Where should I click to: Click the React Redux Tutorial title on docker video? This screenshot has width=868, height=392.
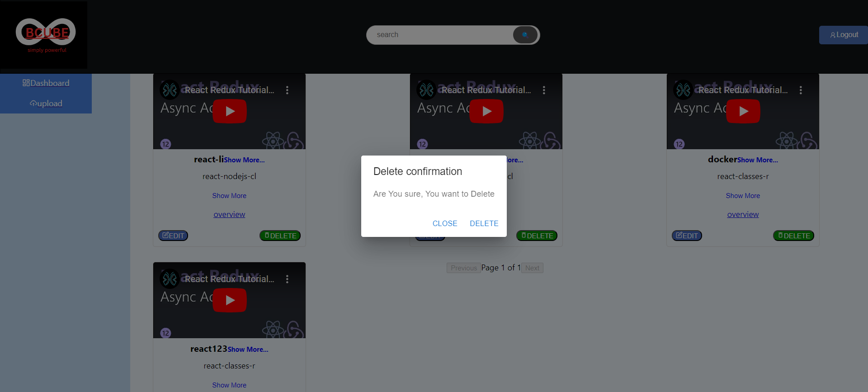coord(743,90)
